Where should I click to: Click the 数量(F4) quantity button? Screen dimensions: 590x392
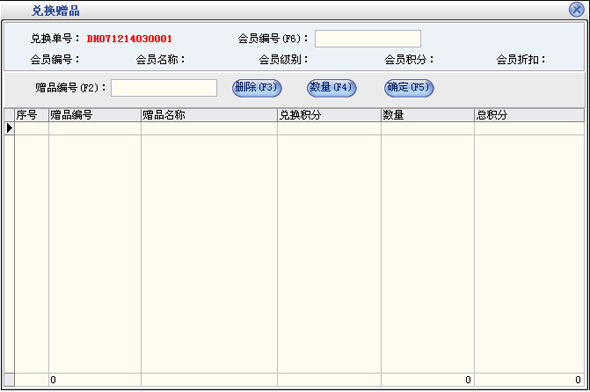point(331,88)
